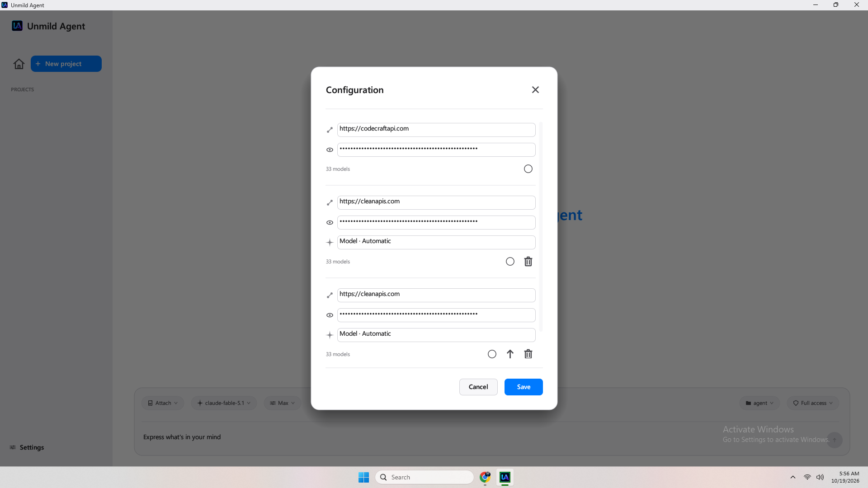Select radio button for first cleanapis.com provider
Screen dimensions: 868x488
coord(510,262)
